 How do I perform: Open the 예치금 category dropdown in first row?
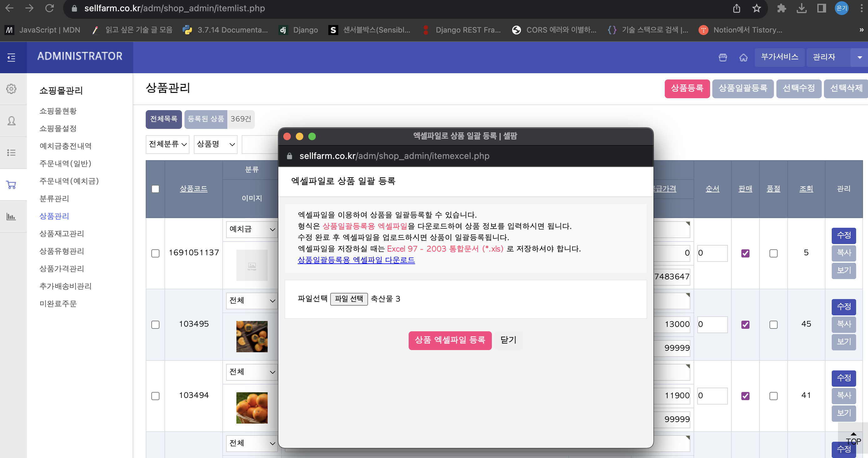coord(252,229)
